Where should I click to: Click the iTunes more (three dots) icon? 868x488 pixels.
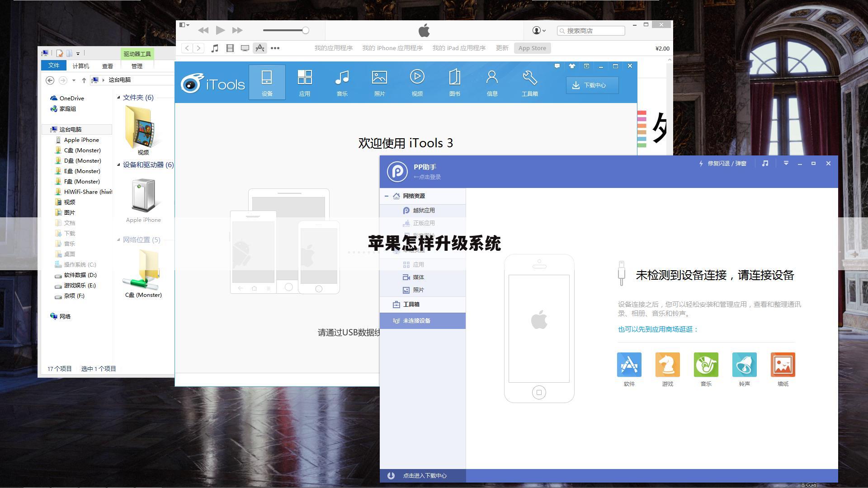click(x=275, y=48)
